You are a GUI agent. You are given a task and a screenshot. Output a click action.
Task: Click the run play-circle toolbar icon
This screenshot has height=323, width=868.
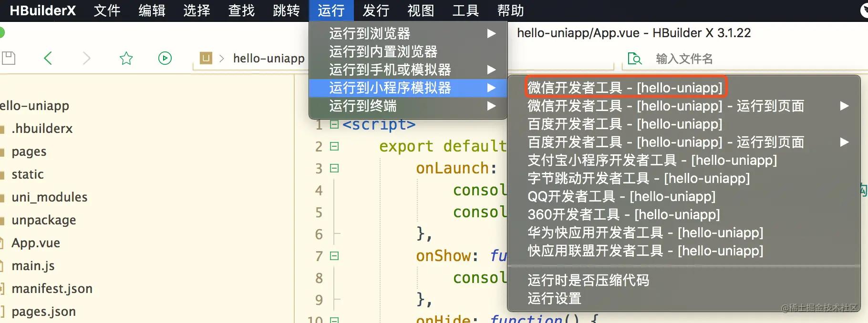coord(165,58)
